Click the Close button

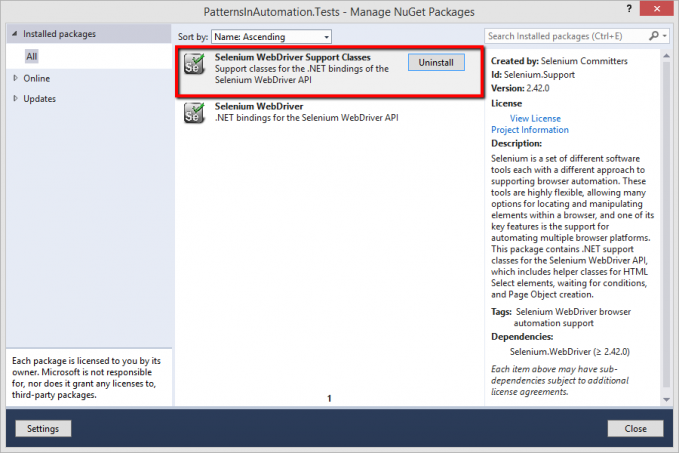pos(635,428)
